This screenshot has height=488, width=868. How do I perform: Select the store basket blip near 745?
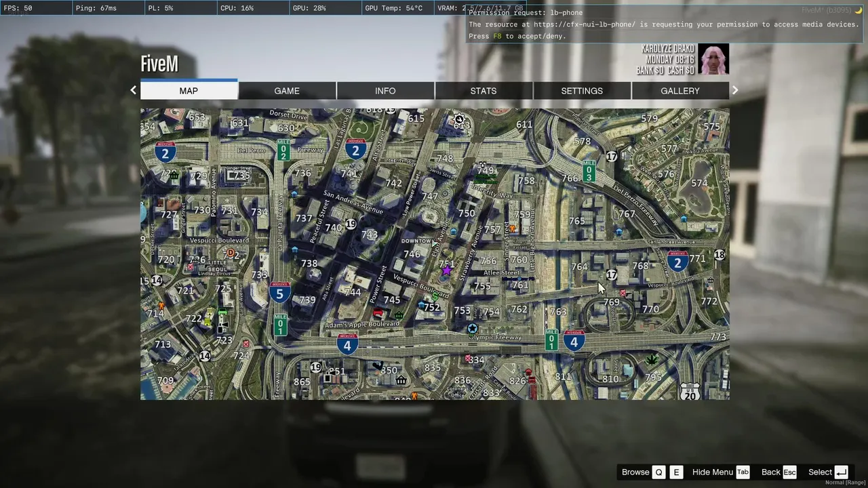coord(399,314)
